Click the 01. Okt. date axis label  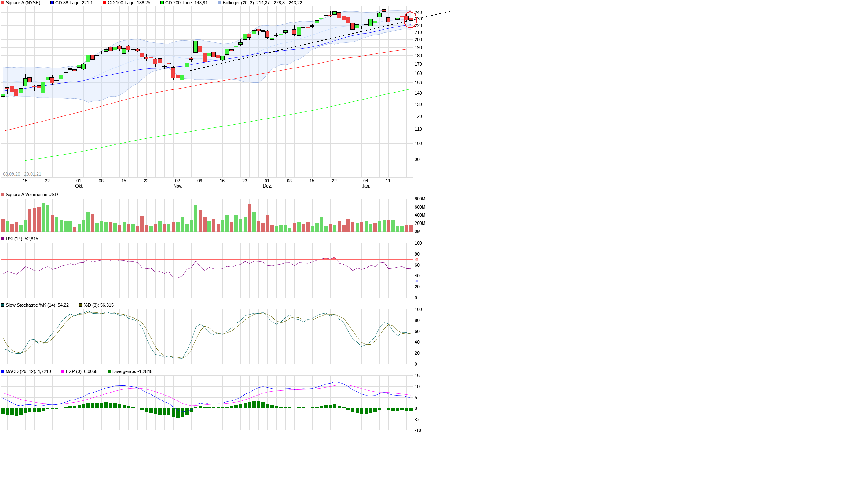click(x=79, y=183)
